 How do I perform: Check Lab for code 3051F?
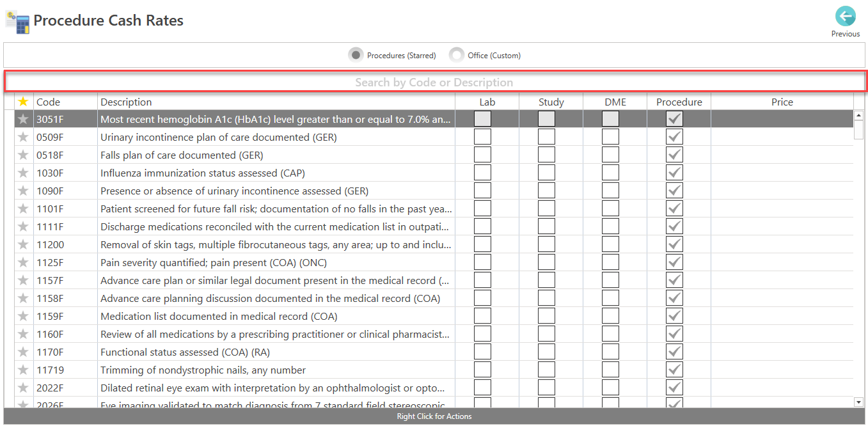482,119
